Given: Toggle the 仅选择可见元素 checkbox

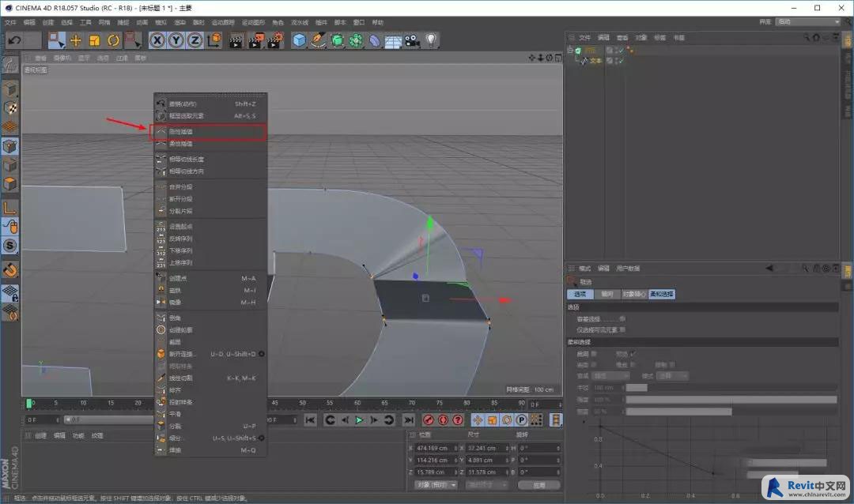Looking at the screenshot, I should click(x=622, y=330).
